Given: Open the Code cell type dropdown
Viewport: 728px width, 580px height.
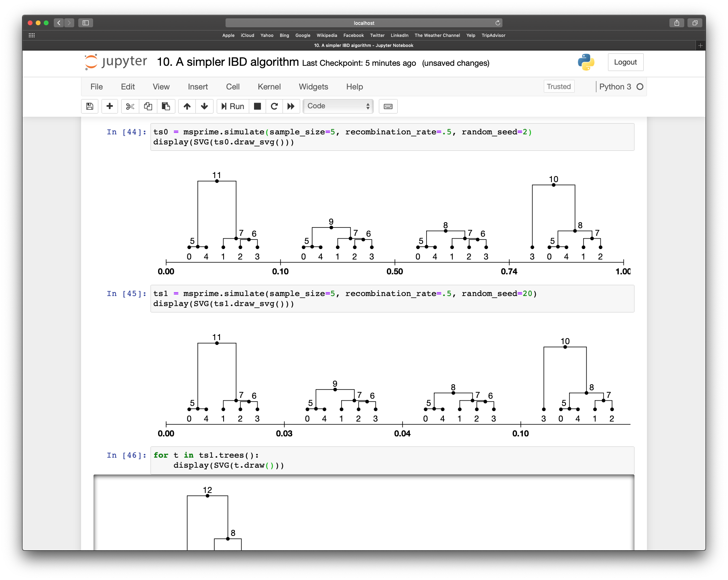Looking at the screenshot, I should 338,106.
